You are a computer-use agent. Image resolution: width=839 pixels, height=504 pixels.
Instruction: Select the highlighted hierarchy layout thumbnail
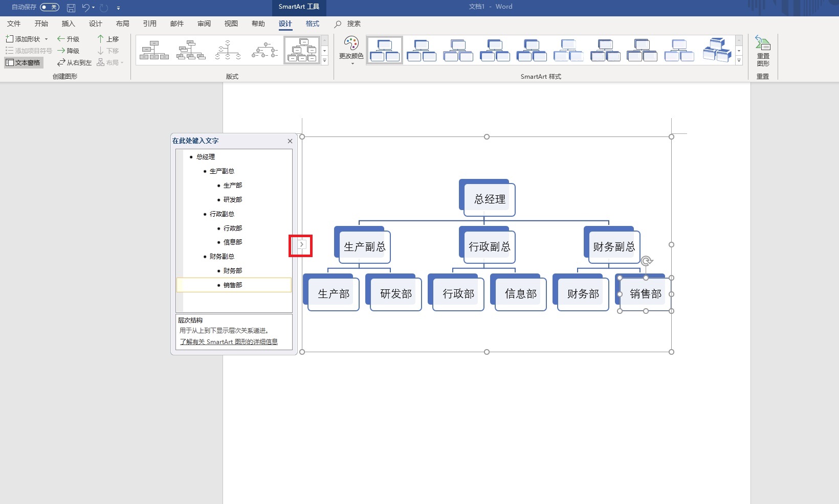pos(302,50)
